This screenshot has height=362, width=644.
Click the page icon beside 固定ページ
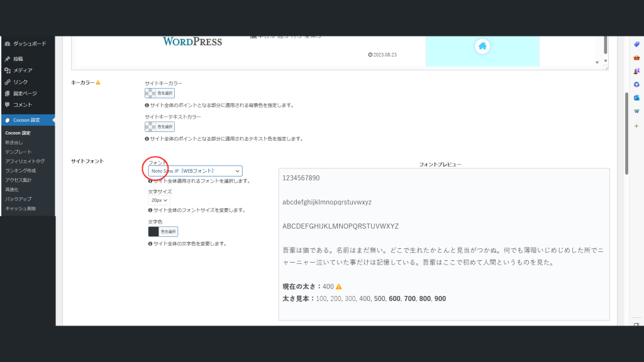coord(8,93)
